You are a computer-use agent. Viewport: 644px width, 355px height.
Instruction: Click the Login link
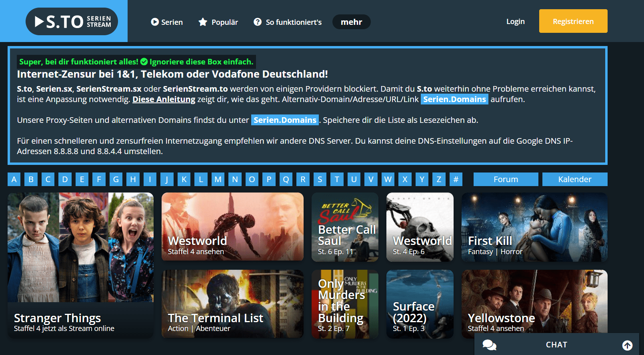pos(515,21)
